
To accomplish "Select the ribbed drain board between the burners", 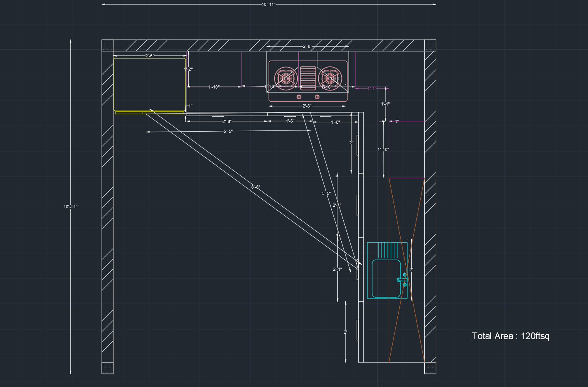I will point(308,78).
